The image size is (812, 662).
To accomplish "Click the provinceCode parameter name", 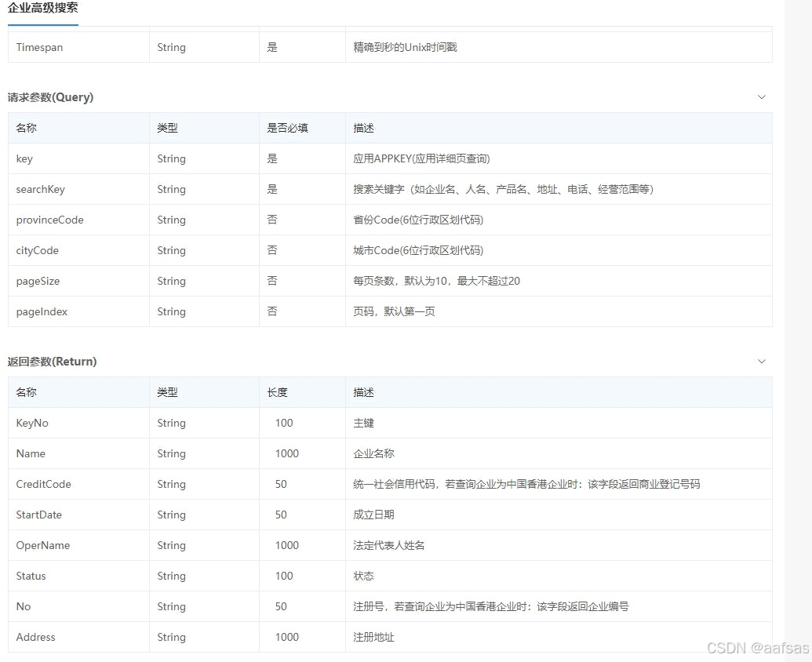I will (x=49, y=220).
